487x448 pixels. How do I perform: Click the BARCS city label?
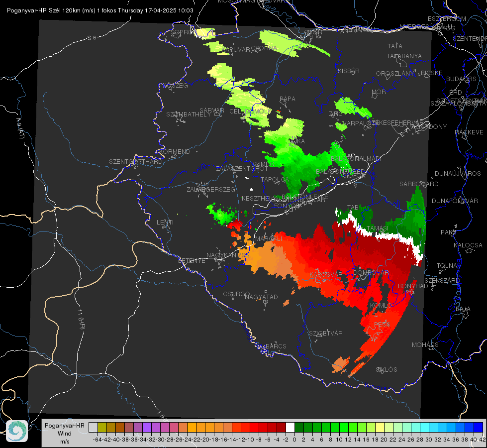[x=276, y=346]
